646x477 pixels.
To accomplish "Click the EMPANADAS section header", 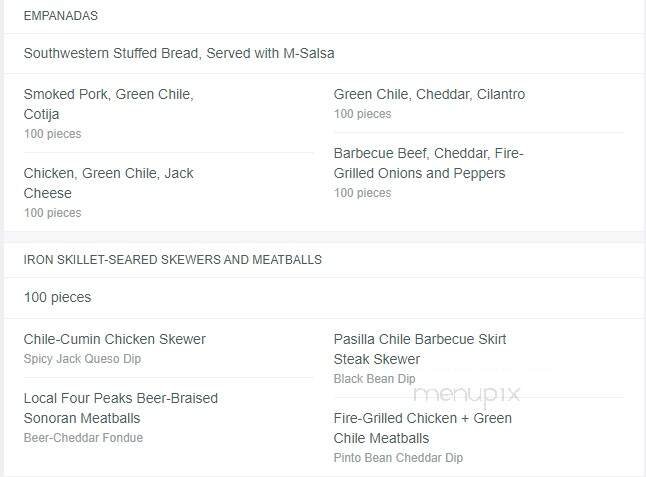I will click(x=60, y=16).
